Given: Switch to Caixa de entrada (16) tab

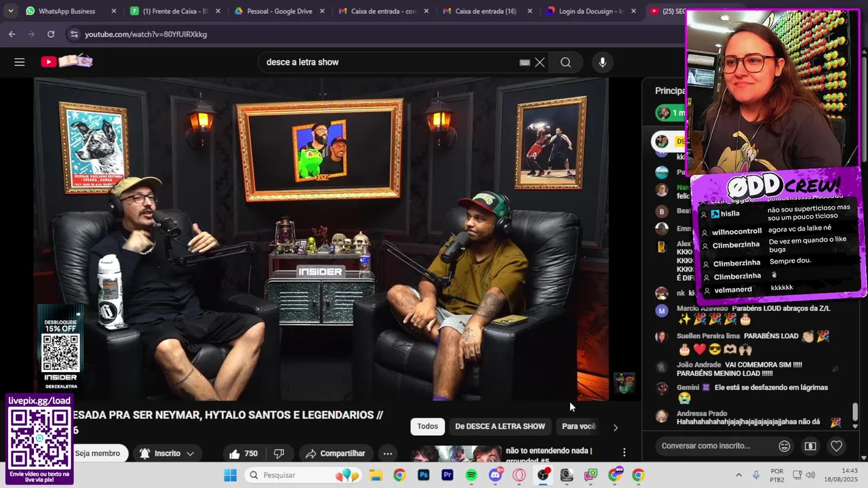Looking at the screenshot, I should (x=486, y=11).
